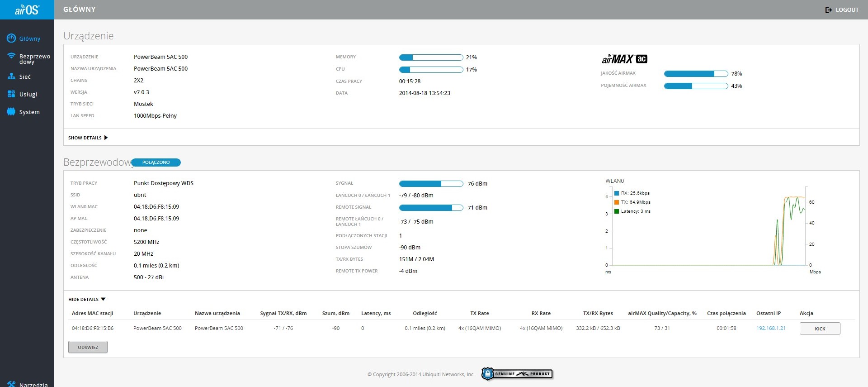The height and width of the screenshot is (387, 868).
Task: Click the 73 / 31 airMAX cell
Action: pos(662,328)
